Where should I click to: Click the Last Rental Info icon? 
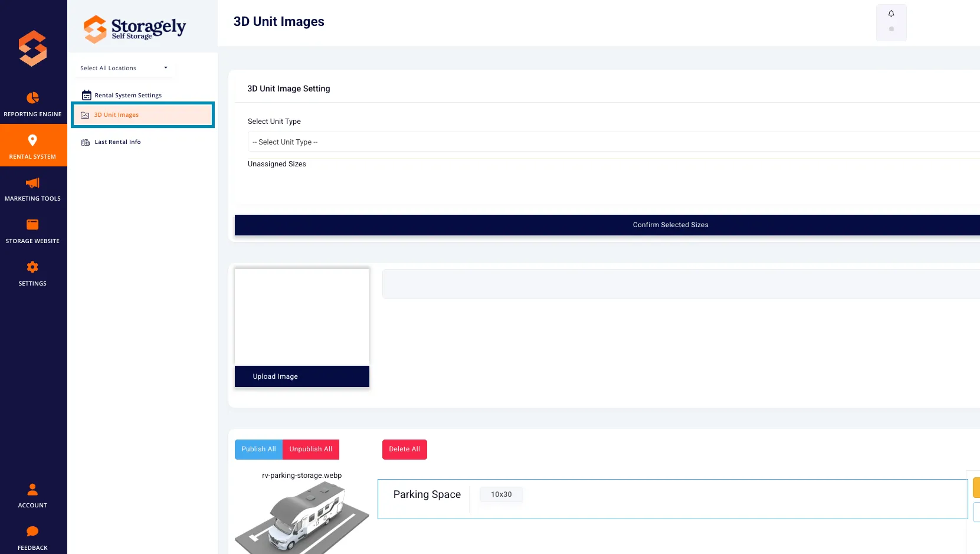coord(86,142)
